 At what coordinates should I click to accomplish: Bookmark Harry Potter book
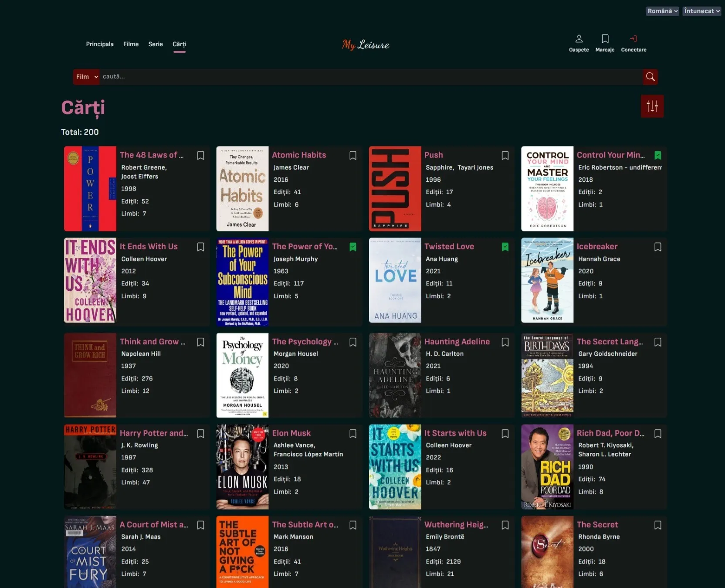[200, 434]
